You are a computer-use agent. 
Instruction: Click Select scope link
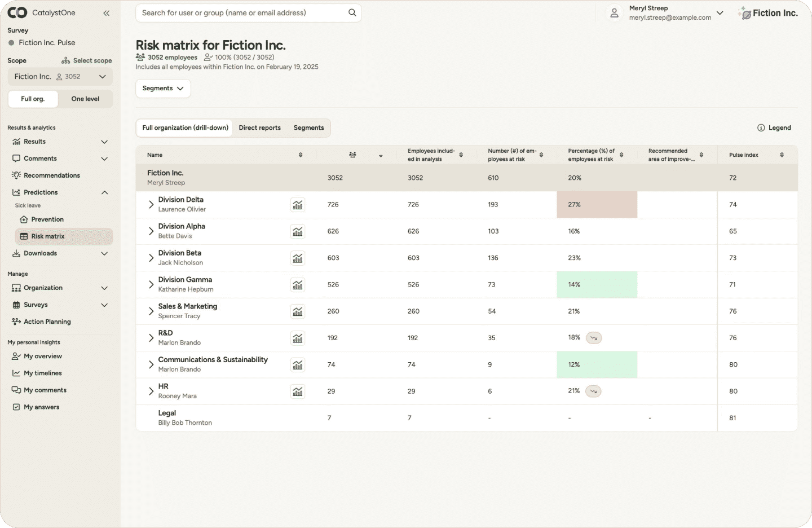point(87,61)
